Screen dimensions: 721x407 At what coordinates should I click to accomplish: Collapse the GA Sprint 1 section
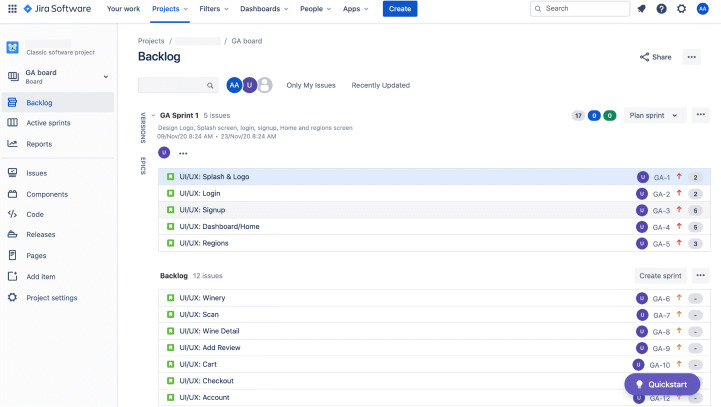(153, 115)
